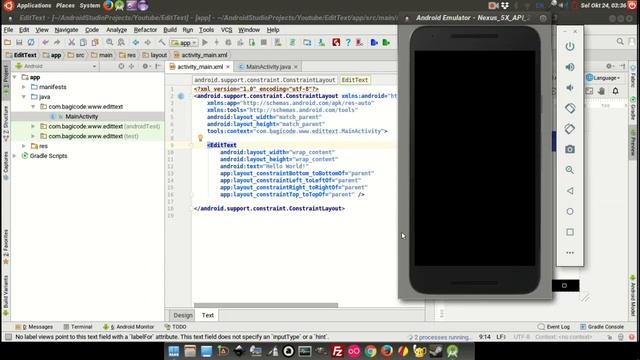
Task: Click the Open folder icon in toolbar
Action: tap(8, 42)
